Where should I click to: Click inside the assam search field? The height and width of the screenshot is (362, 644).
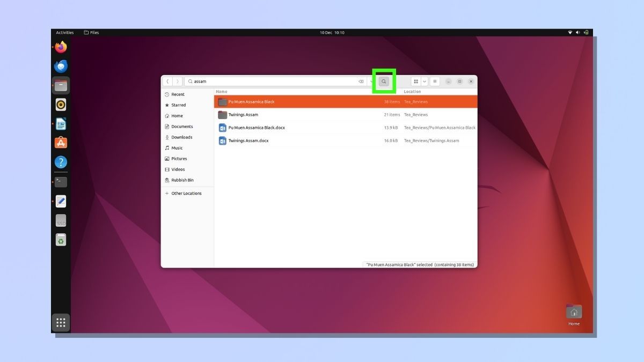pos(241,82)
